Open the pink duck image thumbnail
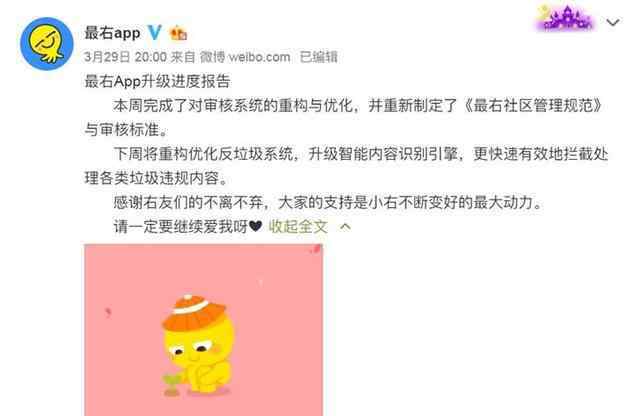Viewport: 640px width, 416px height. pos(204,330)
